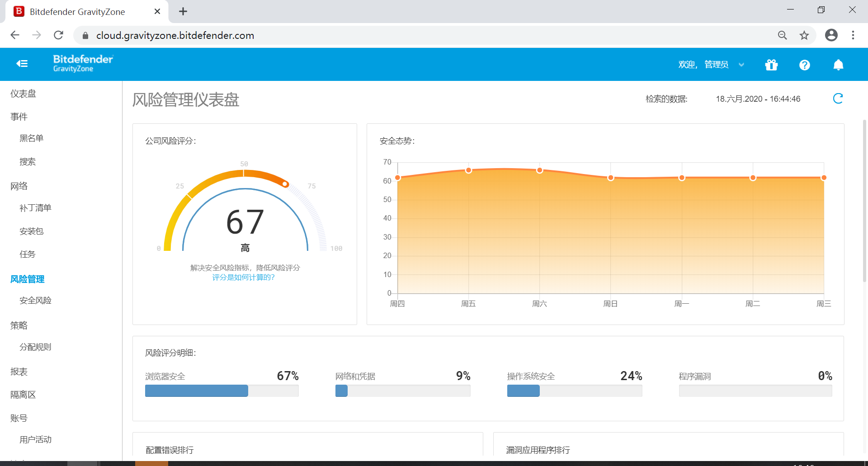Open 安全风险 page
The width and height of the screenshot is (868, 466).
point(36,301)
